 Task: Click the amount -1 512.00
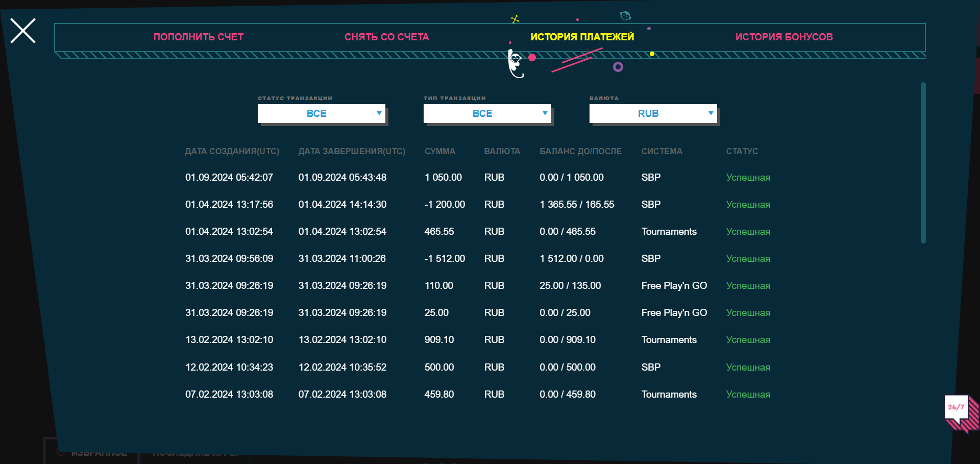pyautogui.click(x=445, y=258)
